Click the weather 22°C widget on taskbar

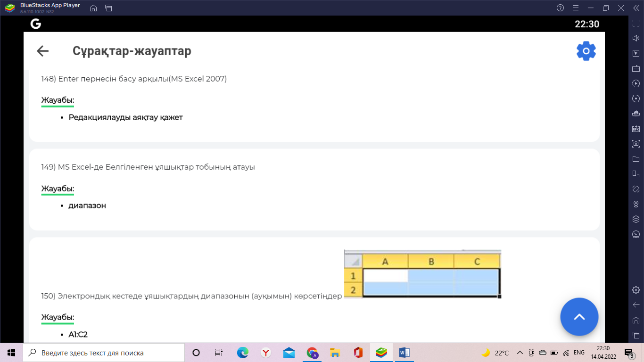[495, 353]
